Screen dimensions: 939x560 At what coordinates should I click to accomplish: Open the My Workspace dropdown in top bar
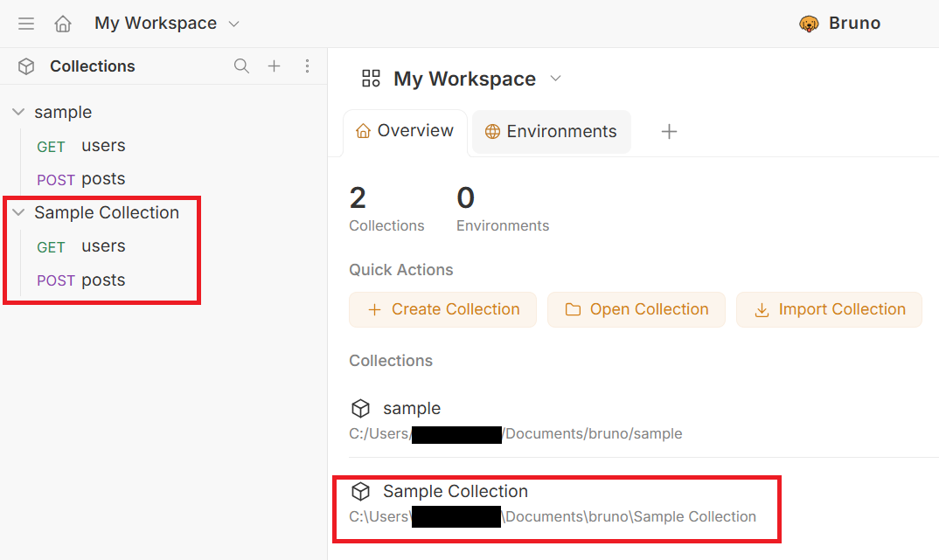[233, 24]
